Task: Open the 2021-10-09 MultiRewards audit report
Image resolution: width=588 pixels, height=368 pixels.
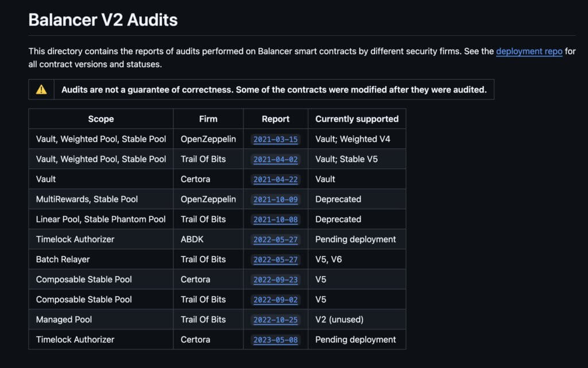Action: point(275,199)
